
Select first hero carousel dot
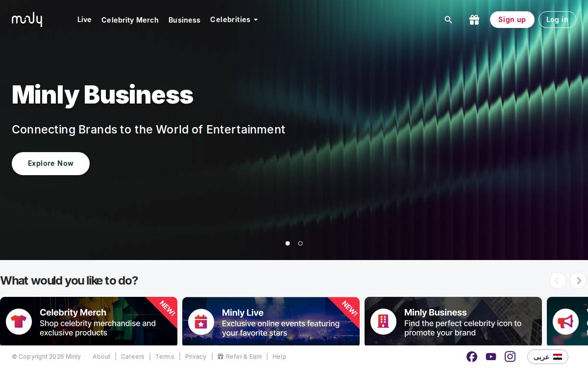pyautogui.click(x=288, y=243)
